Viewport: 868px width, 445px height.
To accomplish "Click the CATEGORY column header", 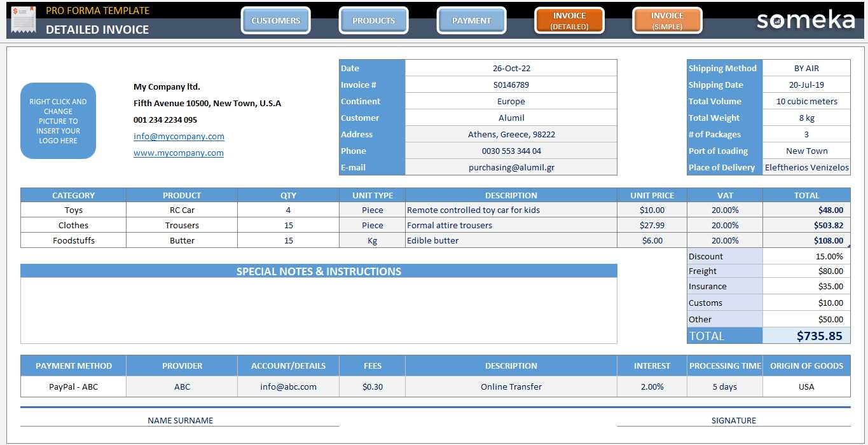I will pyautogui.click(x=73, y=195).
